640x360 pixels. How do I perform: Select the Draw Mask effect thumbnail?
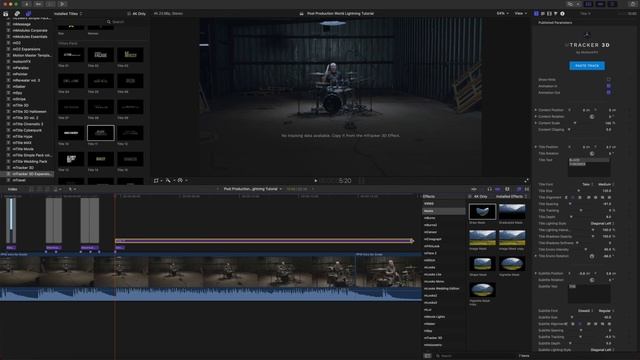click(x=482, y=211)
